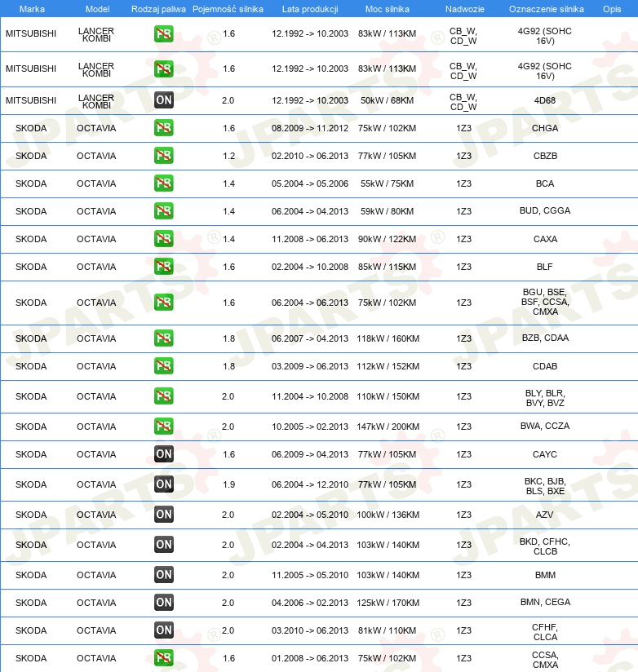Viewport: 638px width, 672px height.
Task: Click the 'Opis' column header
Action: click(x=612, y=9)
